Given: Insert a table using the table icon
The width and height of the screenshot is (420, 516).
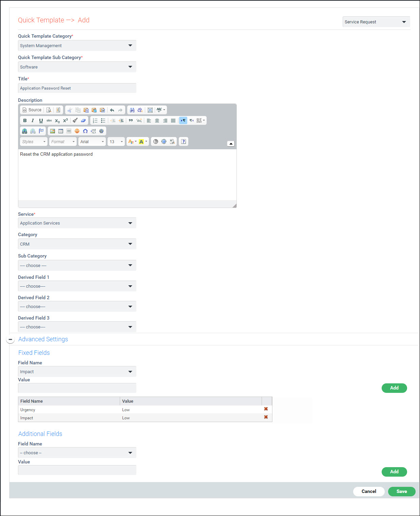Looking at the screenshot, I should point(60,131).
